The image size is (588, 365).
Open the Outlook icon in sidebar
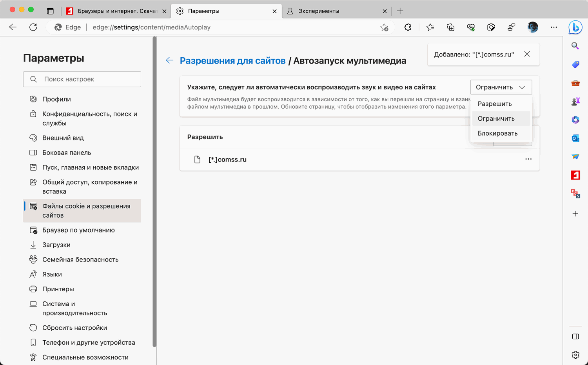pos(575,138)
